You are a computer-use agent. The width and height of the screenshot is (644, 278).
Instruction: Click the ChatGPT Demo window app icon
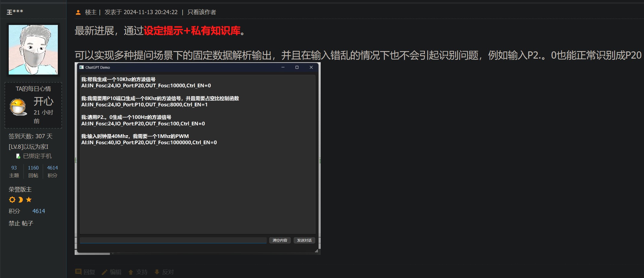[x=82, y=67]
